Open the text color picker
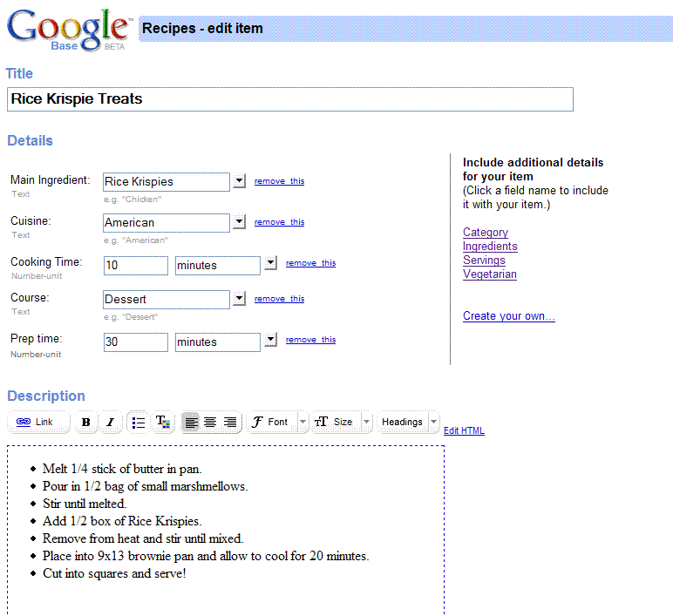This screenshot has width=673, height=616. tap(163, 422)
